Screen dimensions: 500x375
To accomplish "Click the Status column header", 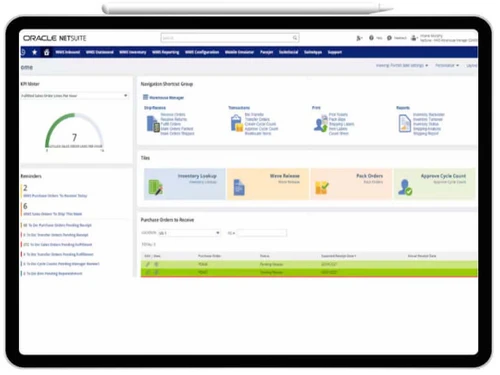I will [x=265, y=256].
